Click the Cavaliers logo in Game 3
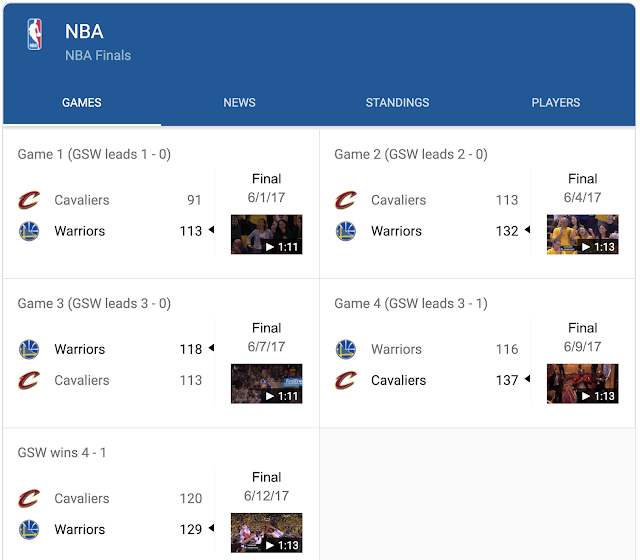This screenshot has width=640, height=560. (x=29, y=380)
